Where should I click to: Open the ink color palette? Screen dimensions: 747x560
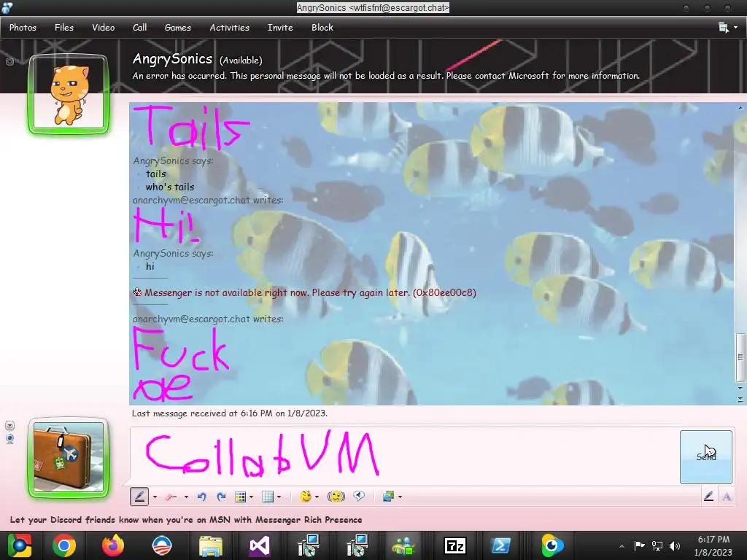click(241, 497)
